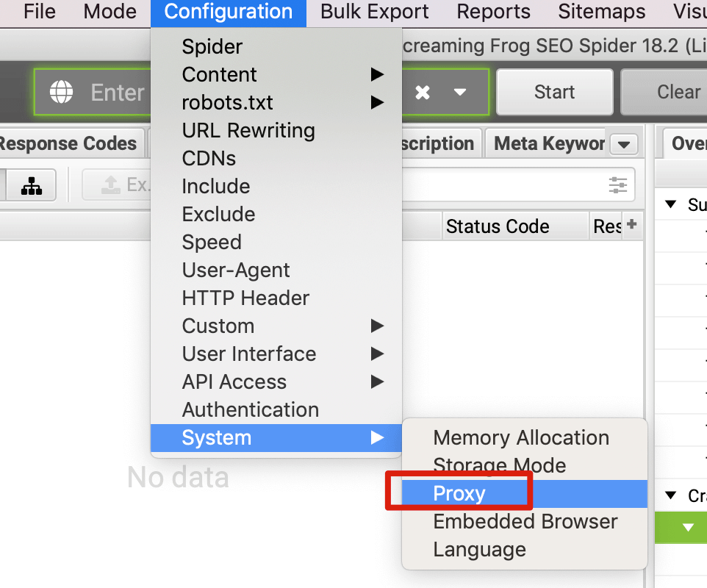Click the Export button with upload icon
Screen dimensions: 707x588
point(118,185)
